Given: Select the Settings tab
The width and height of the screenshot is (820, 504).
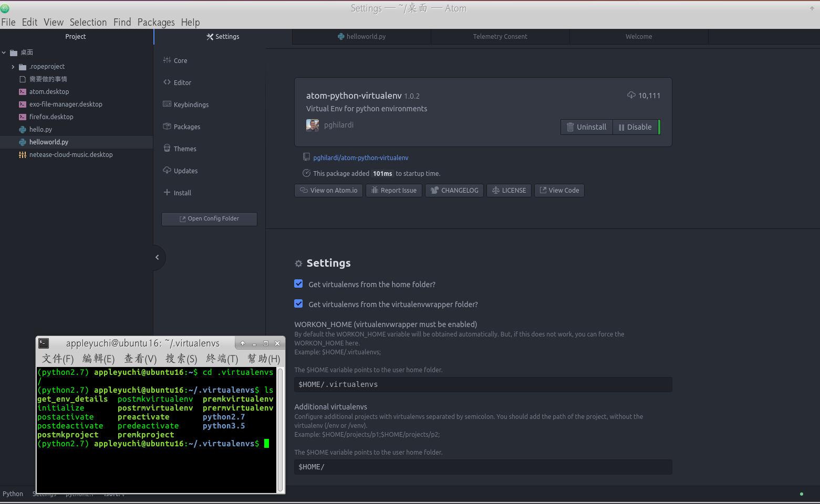Looking at the screenshot, I should (x=223, y=37).
